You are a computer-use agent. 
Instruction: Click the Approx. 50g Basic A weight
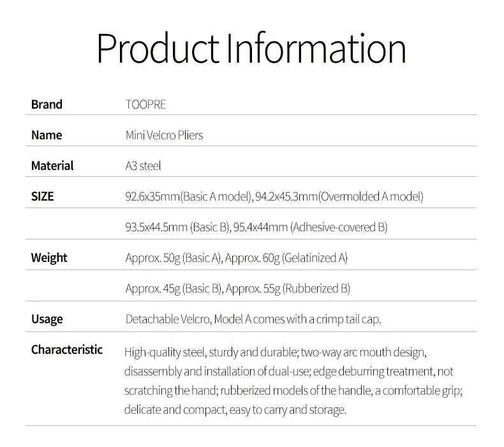click(174, 258)
